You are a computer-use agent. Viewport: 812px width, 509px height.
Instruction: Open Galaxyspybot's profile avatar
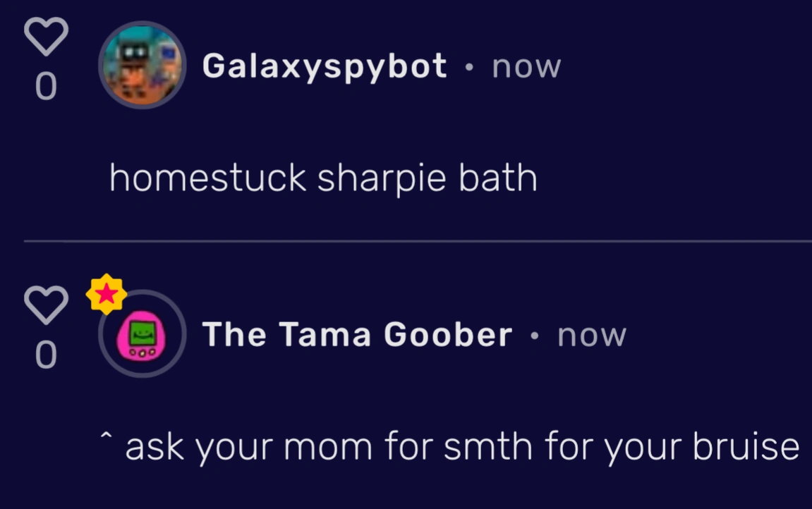[143, 66]
